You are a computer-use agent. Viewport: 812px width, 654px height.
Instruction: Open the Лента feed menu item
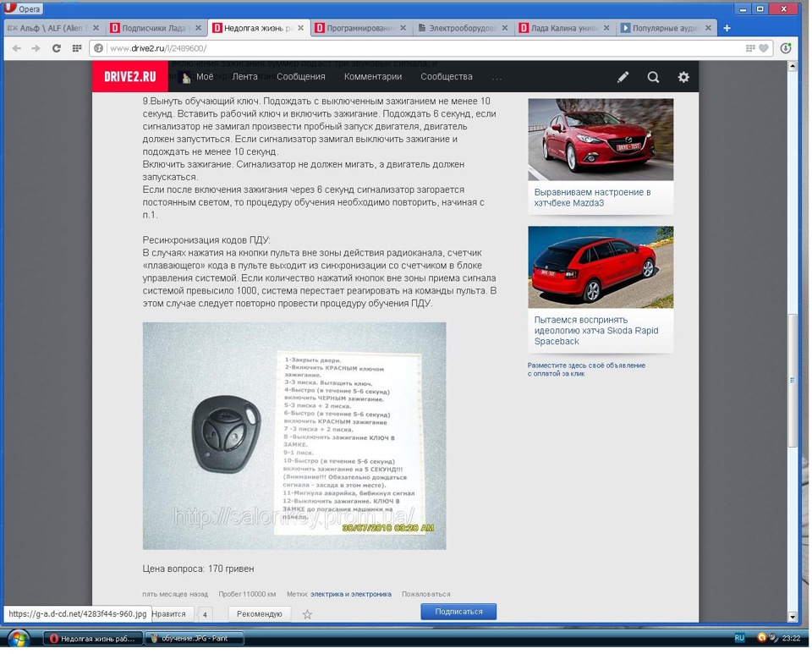click(x=244, y=77)
